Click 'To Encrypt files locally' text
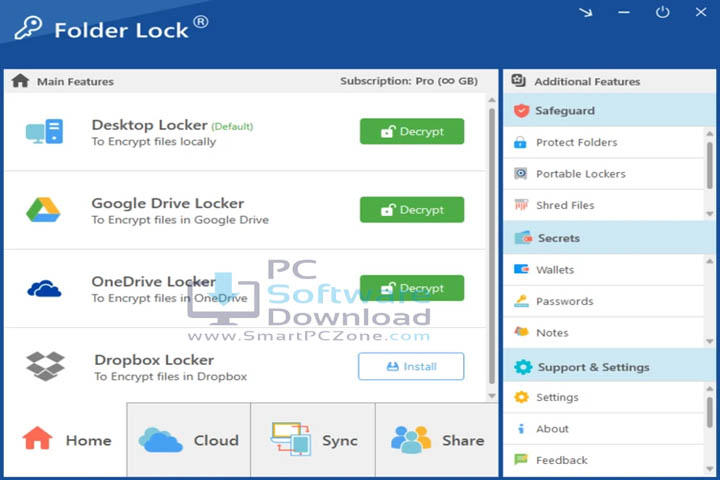This screenshot has width=720, height=480. tap(153, 141)
